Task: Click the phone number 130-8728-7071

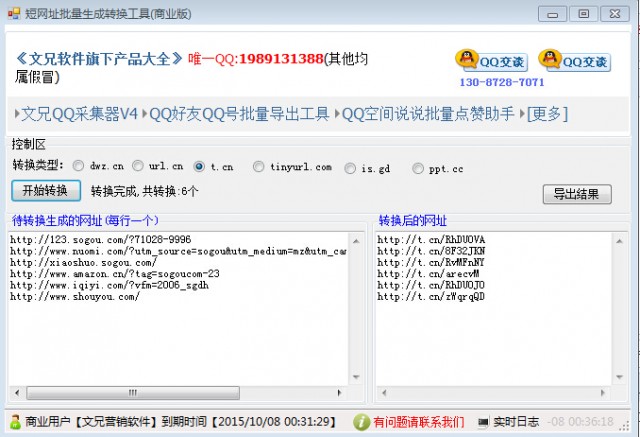Action: tap(502, 82)
